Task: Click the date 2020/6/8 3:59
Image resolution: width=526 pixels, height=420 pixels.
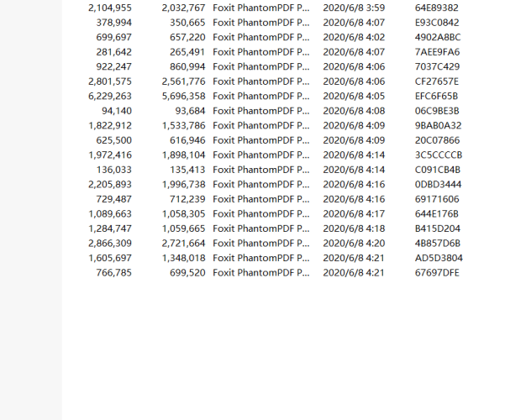Action: coord(354,8)
